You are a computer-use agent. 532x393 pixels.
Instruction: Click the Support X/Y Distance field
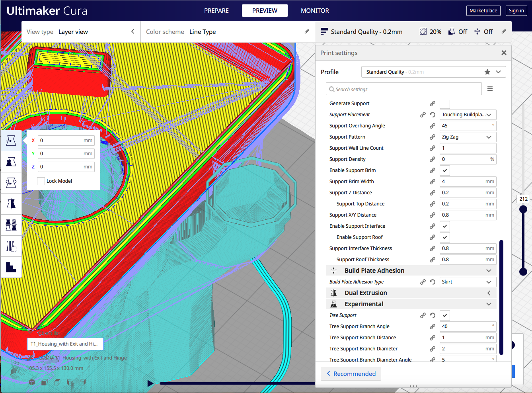[468, 215]
